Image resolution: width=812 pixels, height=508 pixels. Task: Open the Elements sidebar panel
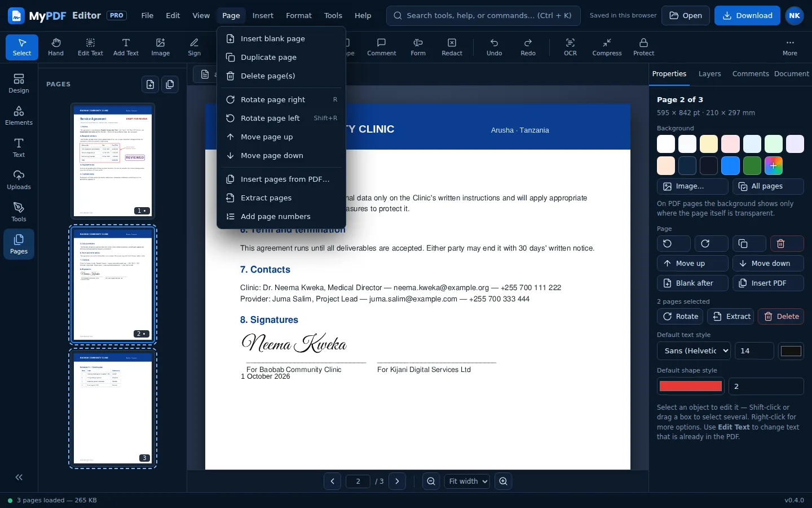(19, 115)
